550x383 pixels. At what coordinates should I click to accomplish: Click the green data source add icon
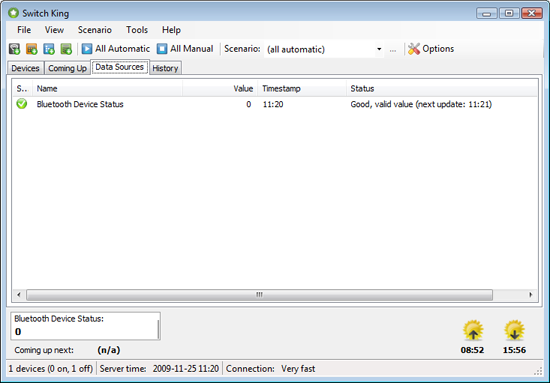(x=66, y=49)
